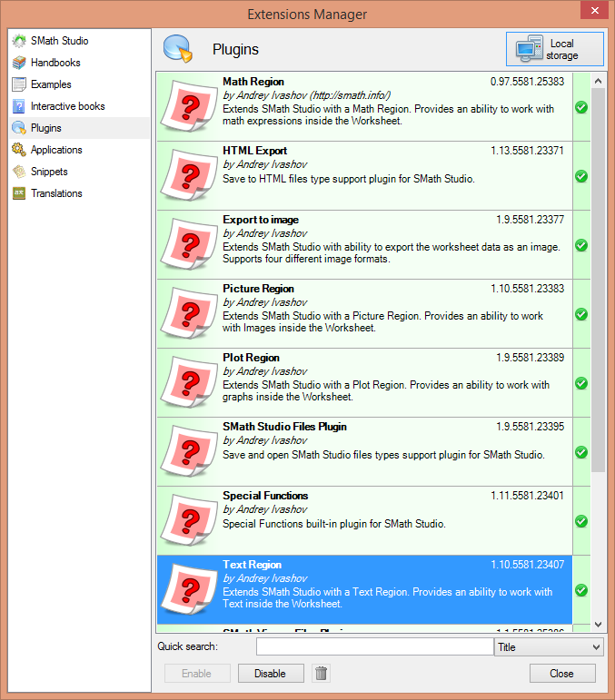Viewport: 615px width, 700px height.
Task: Select Plugins in the left sidebar
Action: coord(45,128)
